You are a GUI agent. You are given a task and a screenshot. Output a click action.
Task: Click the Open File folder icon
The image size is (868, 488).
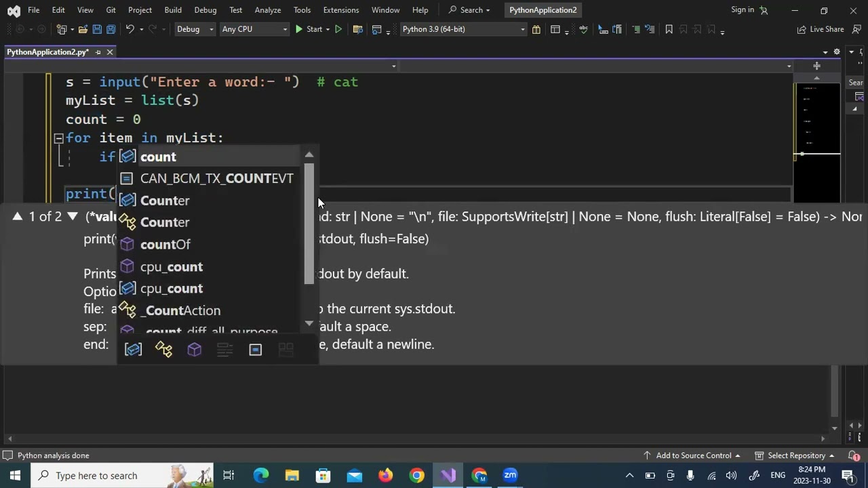click(x=83, y=29)
